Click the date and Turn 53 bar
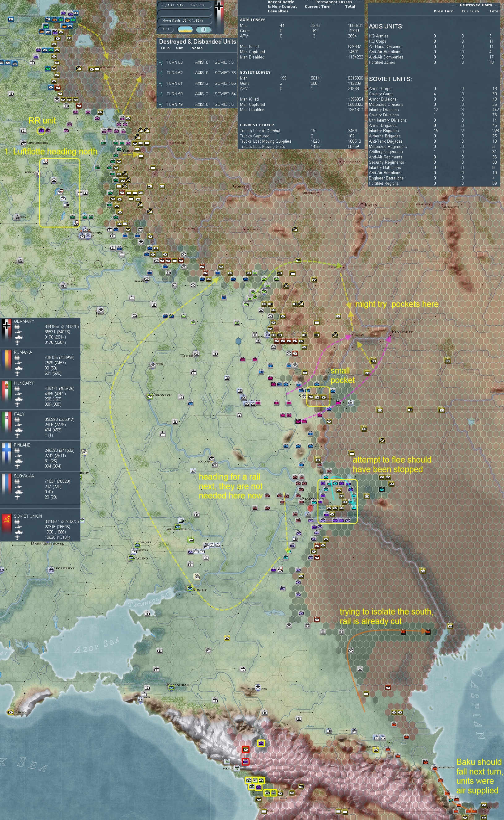Image resolution: width=504 pixels, height=820 pixels. [x=185, y=5]
